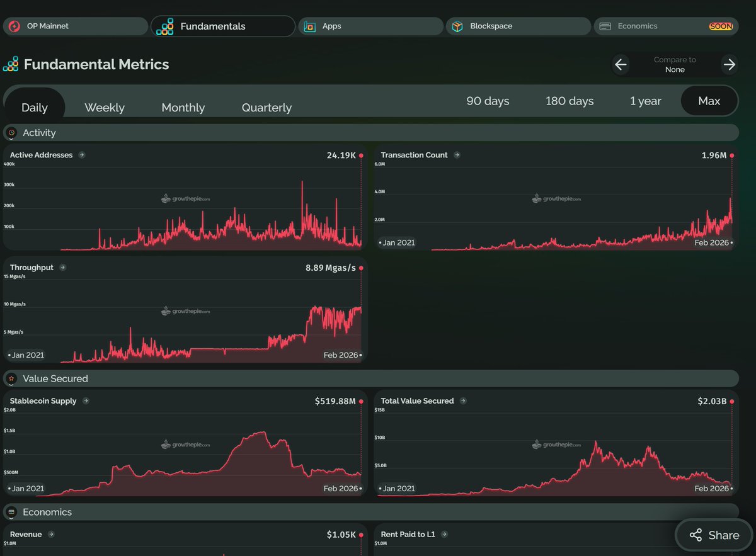The width and height of the screenshot is (756, 556).
Task: Set time range to 180 days
Action: pos(570,101)
